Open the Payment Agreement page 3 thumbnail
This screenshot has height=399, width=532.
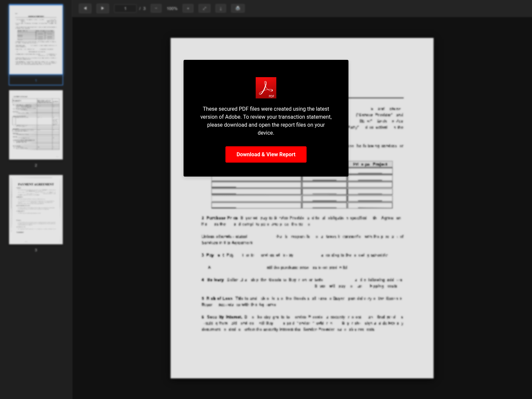(36, 210)
